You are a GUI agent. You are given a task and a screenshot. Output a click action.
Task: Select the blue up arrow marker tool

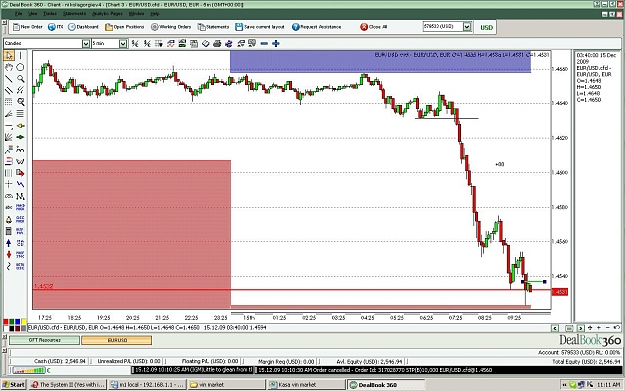coord(8,243)
